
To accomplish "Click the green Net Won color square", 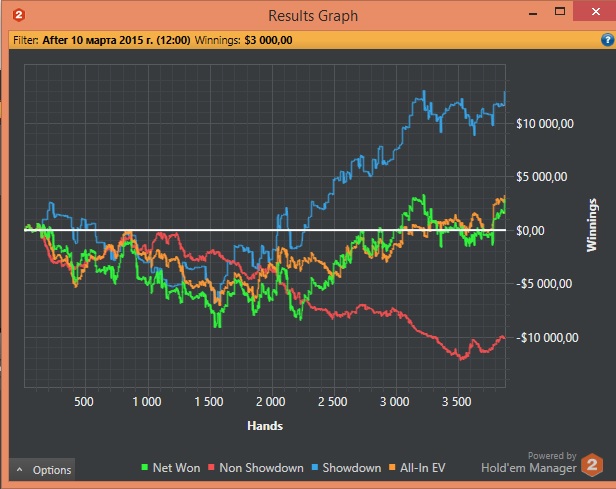I will coord(144,467).
